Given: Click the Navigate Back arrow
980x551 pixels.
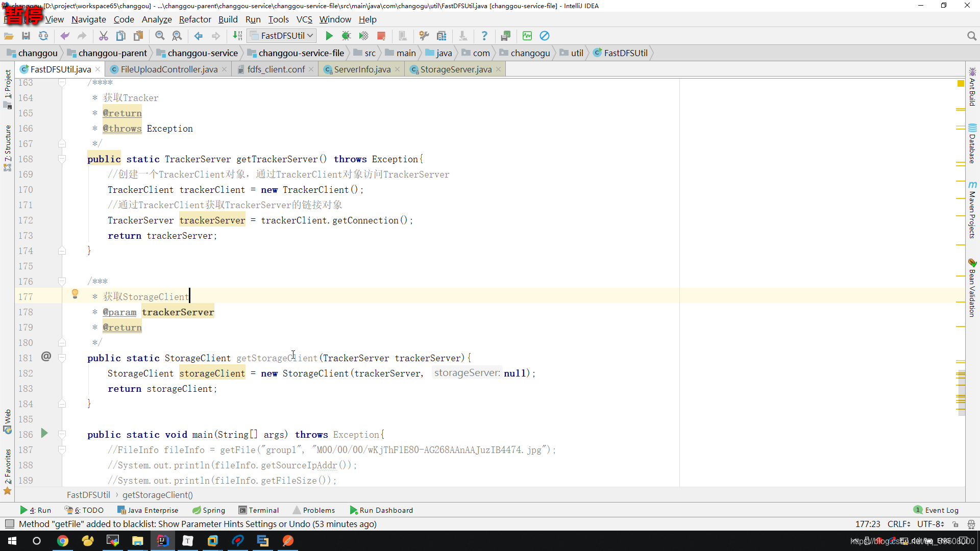Looking at the screenshot, I should tap(199, 36).
